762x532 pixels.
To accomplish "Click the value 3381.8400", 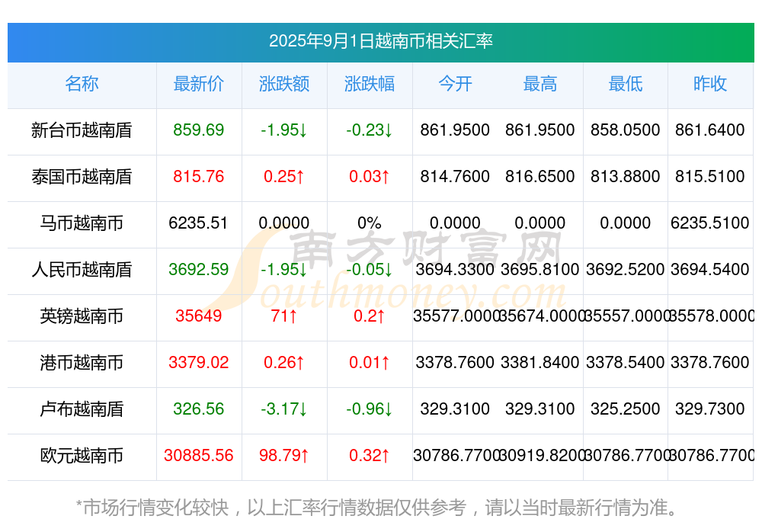I will point(540,362).
